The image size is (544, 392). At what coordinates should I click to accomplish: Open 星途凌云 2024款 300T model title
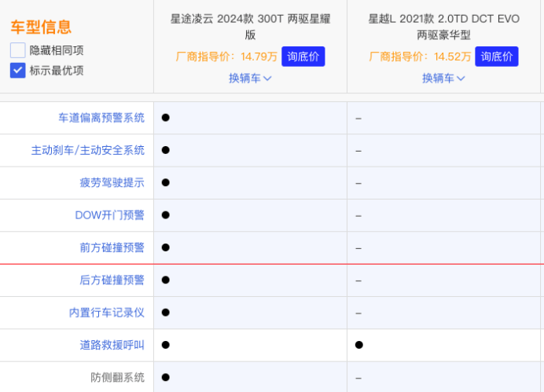click(250, 26)
